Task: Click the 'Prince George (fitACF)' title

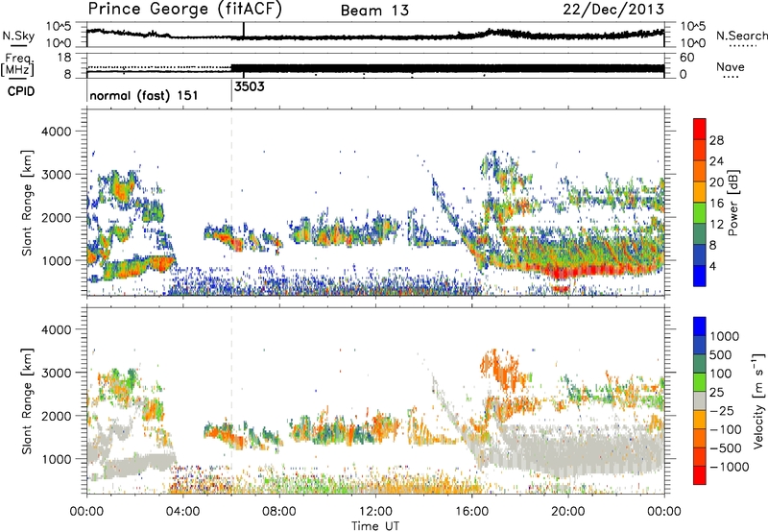Action: coord(185,10)
